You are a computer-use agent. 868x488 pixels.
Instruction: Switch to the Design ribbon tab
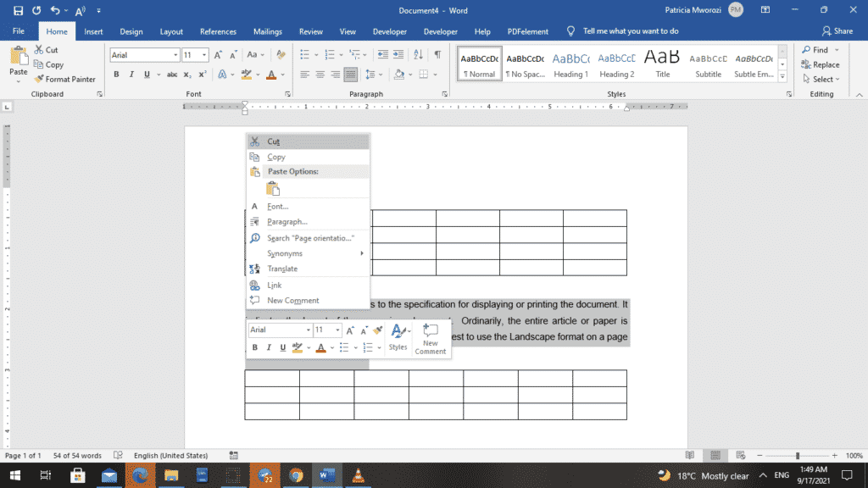click(x=131, y=31)
